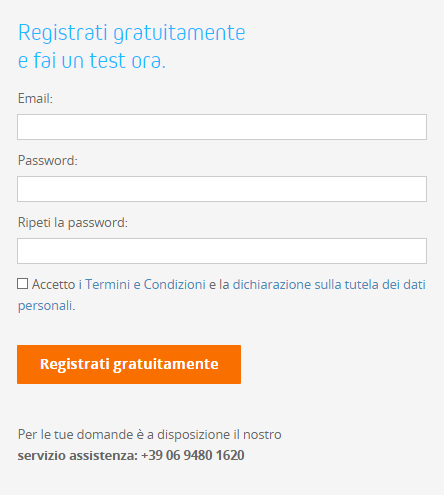Click the 'e fai un test ora.' heading line
This screenshot has height=495, width=444.
(x=92, y=61)
